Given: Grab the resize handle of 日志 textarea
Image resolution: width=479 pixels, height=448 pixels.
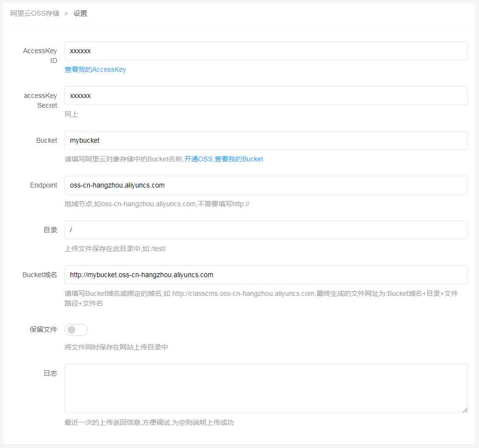Looking at the screenshot, I should tap(465, 410).
